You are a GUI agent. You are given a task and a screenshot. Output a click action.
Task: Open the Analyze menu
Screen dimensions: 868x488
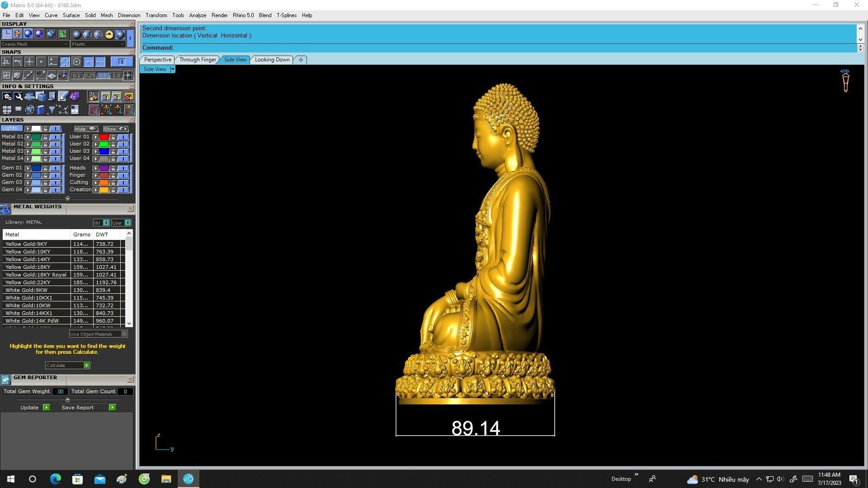(198, 15)
